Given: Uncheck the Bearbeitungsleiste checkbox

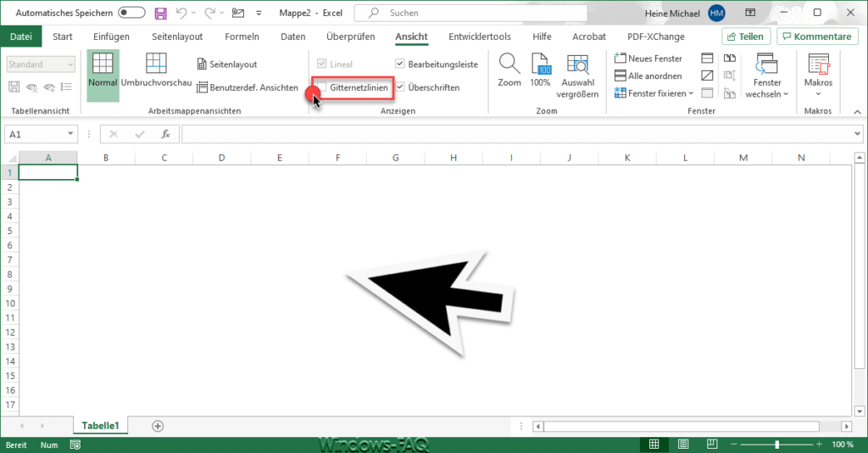Looking at the screenshot, I should pyautogui.click(x=400, y=64).
